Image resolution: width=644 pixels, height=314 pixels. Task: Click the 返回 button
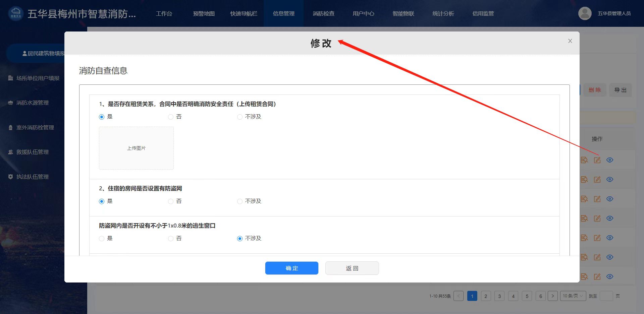tap(352, 268)
